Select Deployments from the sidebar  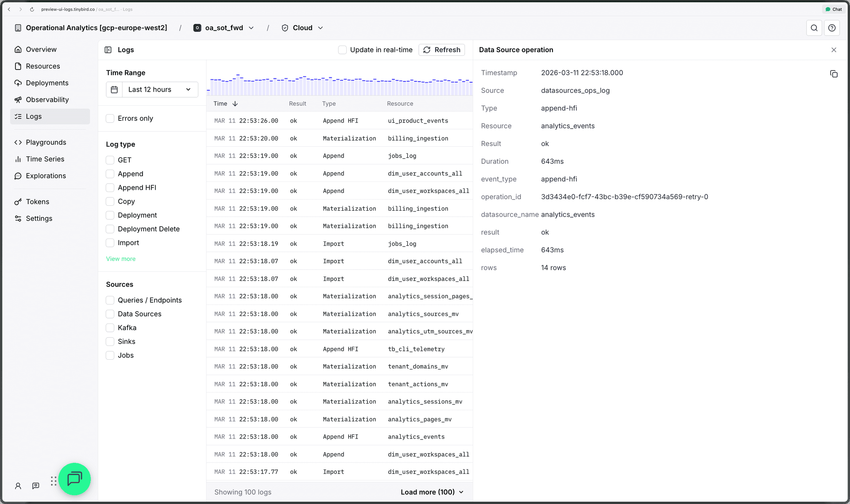pyautogui.click(x=47, y=83)
